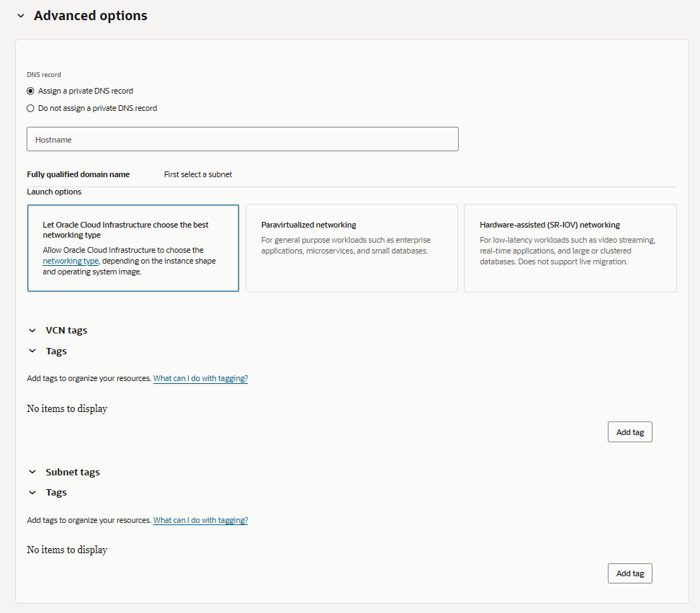700x613 pixels.
Task: Select Do not assign a private DNS record
Action: point(30,109)
